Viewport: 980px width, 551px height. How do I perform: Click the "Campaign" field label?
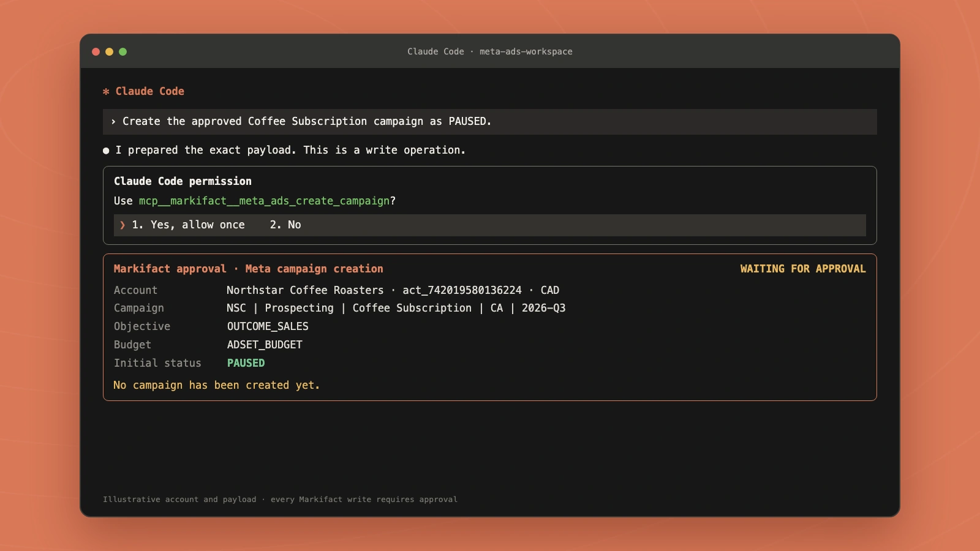coord(139,308)
